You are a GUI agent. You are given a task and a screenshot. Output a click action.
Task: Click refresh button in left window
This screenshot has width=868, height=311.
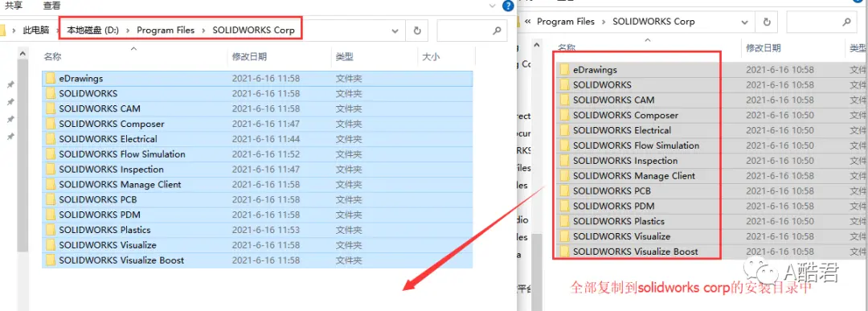click(417, 31)
